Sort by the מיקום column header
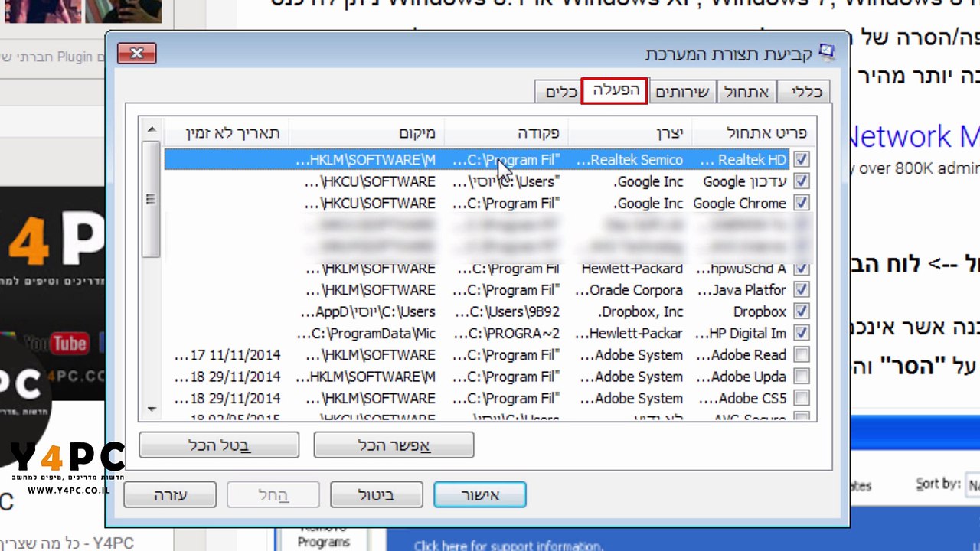 coord(367,132)
